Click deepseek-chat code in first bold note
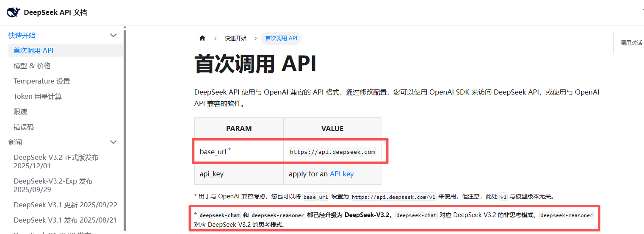This screenshot has height=234, width=644. coord(220,215)
